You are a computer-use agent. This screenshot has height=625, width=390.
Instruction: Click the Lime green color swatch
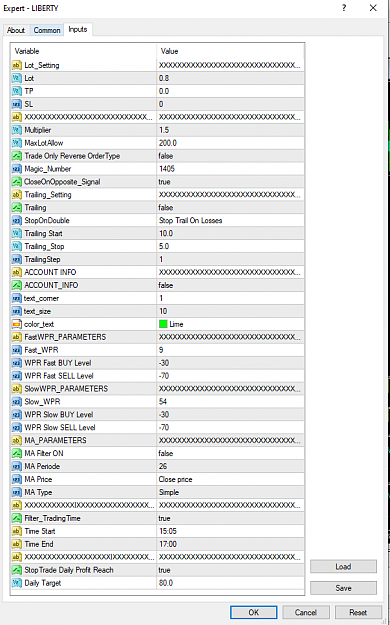pyautogui.click(x=163, y=324)
